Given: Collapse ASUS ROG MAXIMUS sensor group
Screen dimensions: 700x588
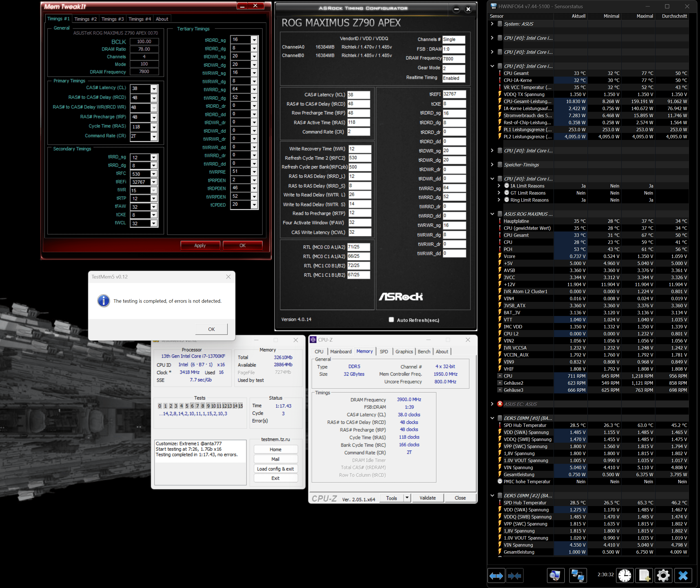Looking at the screenshot, I should pos(492,214).
